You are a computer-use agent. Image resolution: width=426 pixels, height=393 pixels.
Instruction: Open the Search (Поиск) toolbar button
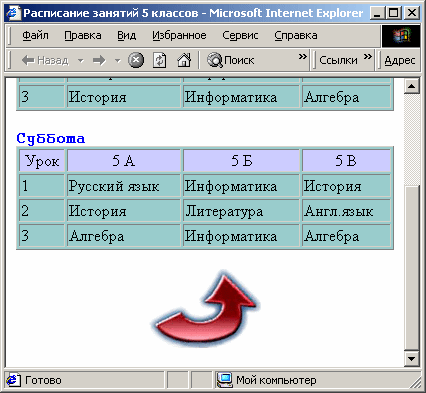pos(231,60)
